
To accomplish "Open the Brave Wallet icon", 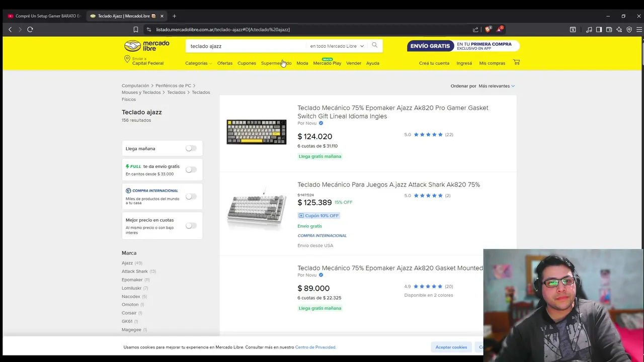I will point(609,29).
